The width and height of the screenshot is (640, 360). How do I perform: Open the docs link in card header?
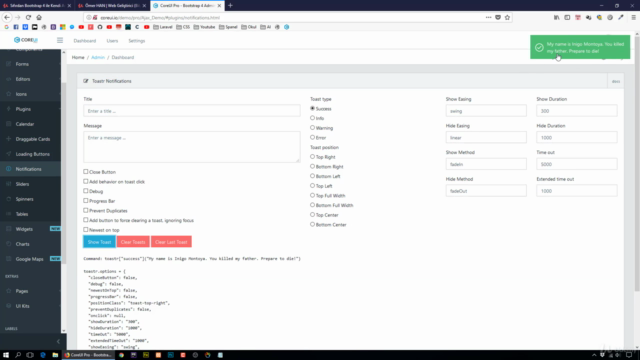[616, 81]
